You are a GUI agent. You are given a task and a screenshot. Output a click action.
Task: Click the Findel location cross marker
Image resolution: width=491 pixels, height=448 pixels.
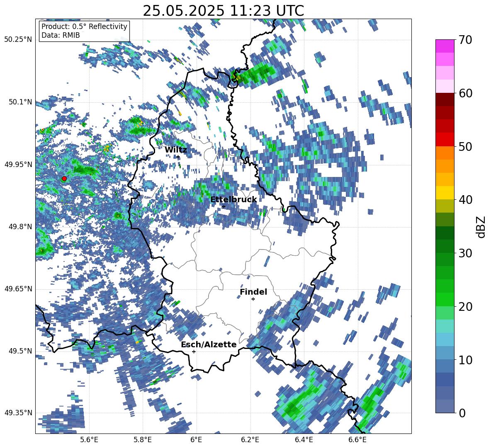(x=253, y=299)
